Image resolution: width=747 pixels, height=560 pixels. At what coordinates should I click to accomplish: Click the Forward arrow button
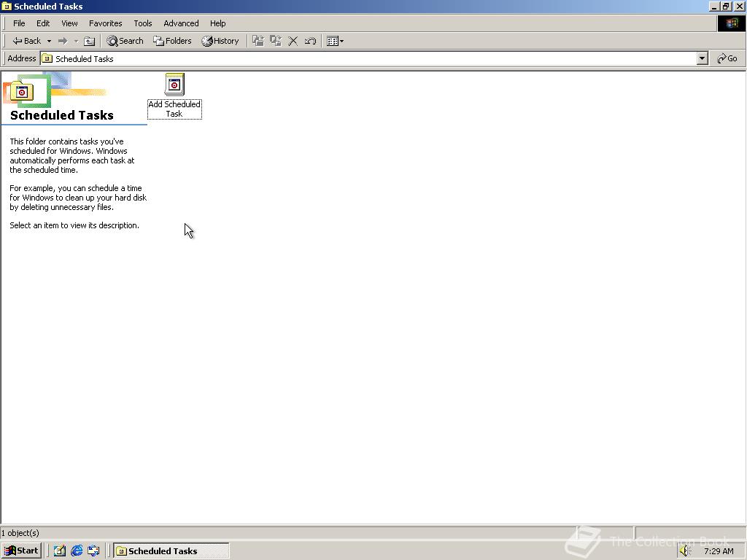pyautogui.click(x=63, y=41)
